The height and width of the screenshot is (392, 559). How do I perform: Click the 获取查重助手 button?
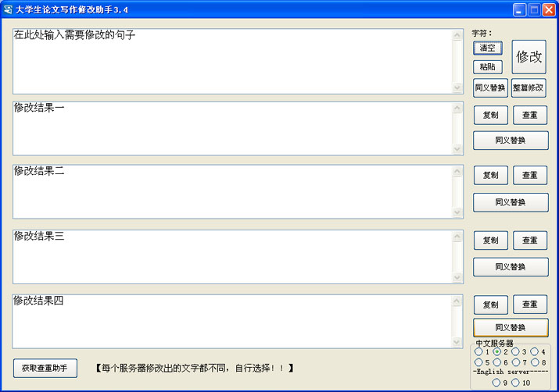(45, 368)
